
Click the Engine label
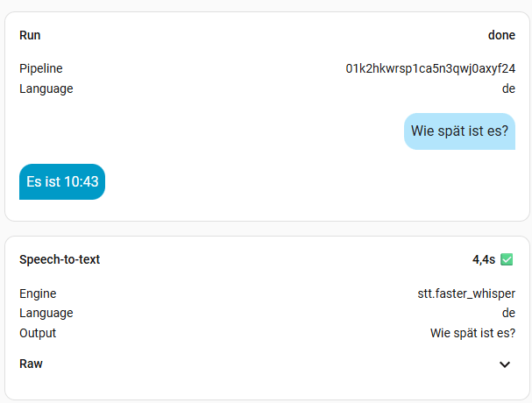(38, 293)
